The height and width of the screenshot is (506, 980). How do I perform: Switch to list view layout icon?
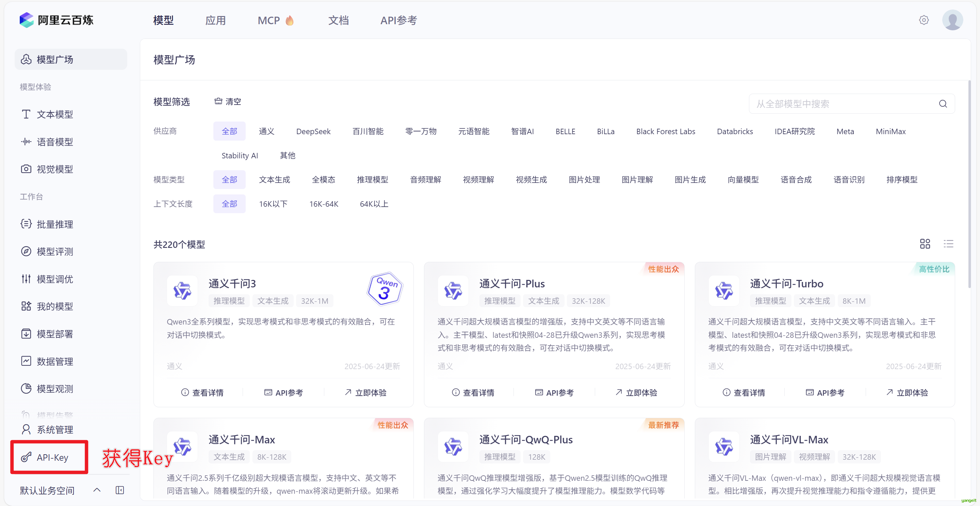[948, 244]
